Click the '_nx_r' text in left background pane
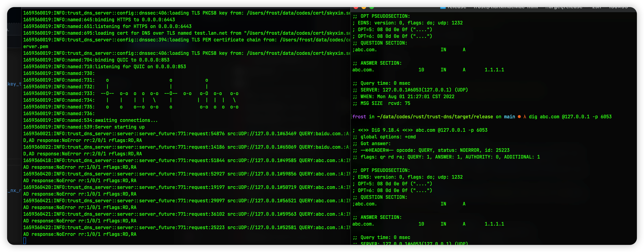The image size is (644, 252). pyautogui.click(x=14, y=191)
